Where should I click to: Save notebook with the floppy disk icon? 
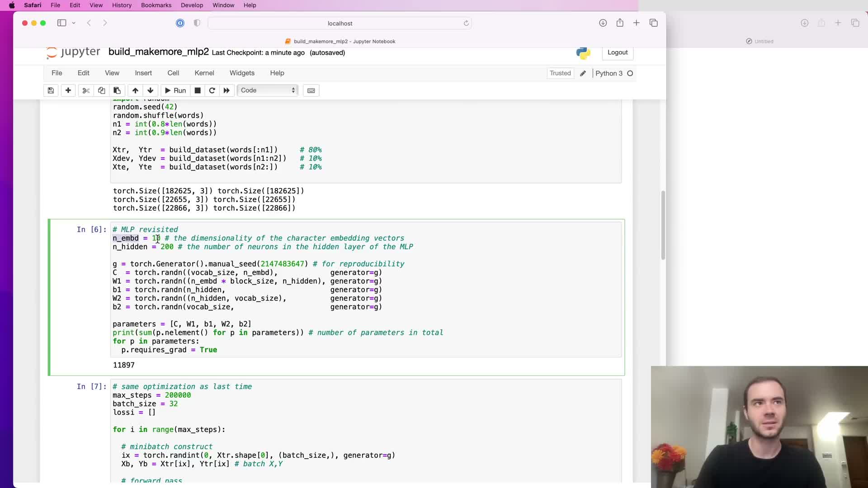click(51, 90)
